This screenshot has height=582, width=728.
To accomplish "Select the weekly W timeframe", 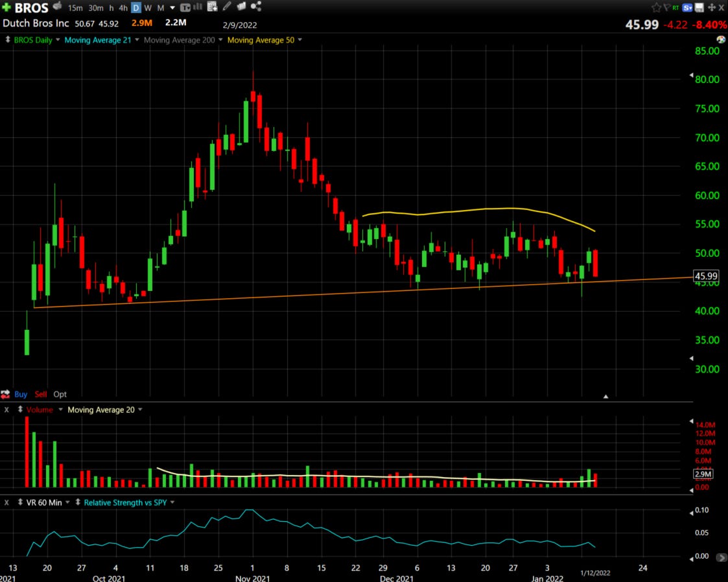I will (x=148, y=8).
